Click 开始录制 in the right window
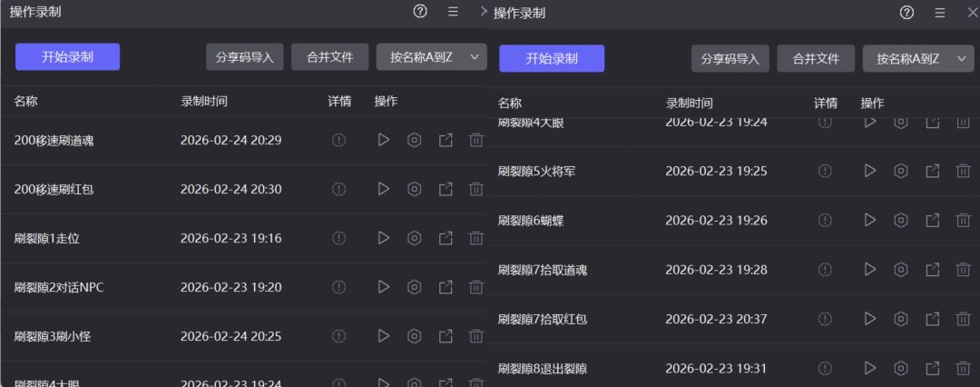The image size is (980, 387). tap(552, 58)
